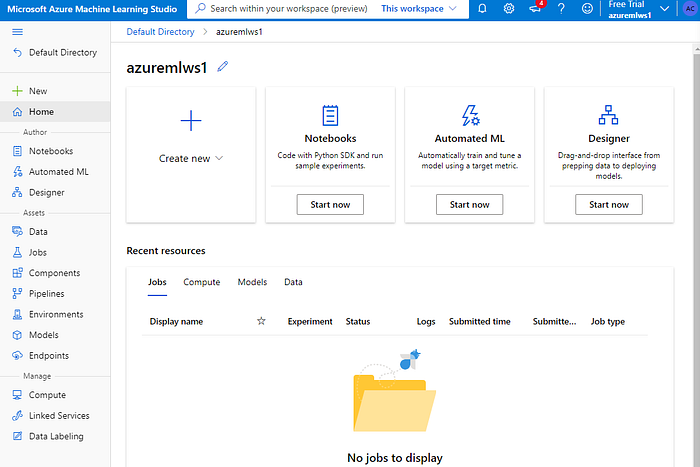Expand the Create new dropdown
The width and height of the screenshot is (700, 467).
click(191, 158)
